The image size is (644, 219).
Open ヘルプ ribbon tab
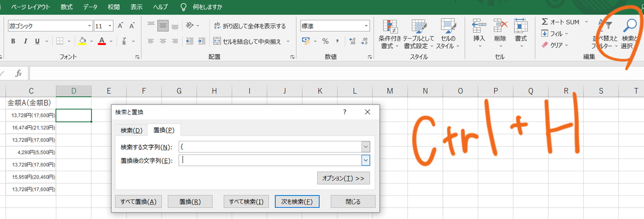tap(160, 7)
